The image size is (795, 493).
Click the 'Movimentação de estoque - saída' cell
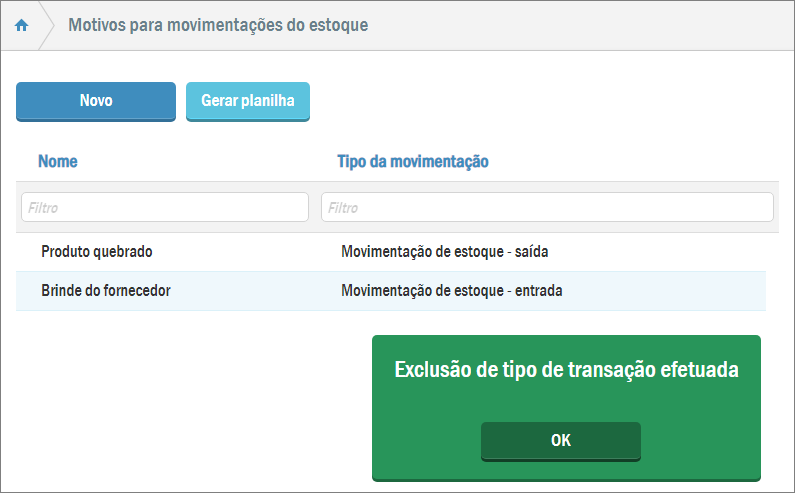tap(444, 252)
